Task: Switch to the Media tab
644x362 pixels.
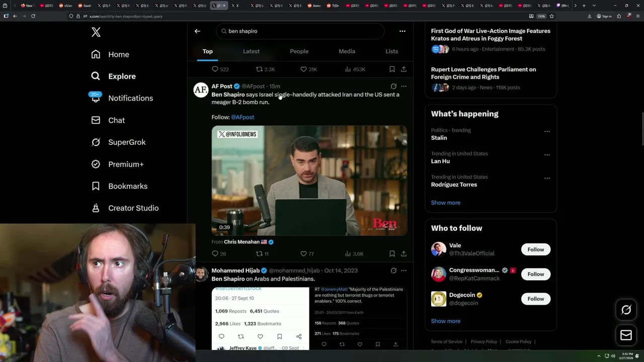Action: 347,51
